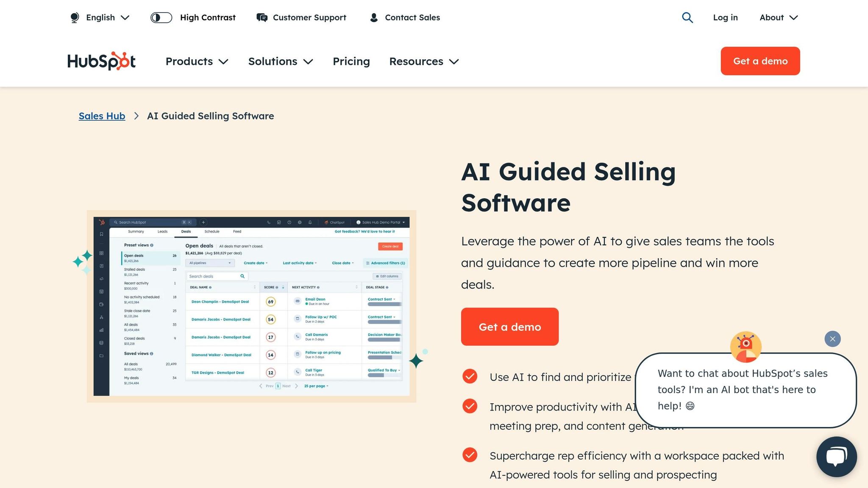The width and height of the screenshot is (868, 488).
Task: Click the Next page control
Action: click(x=290, y=386)
